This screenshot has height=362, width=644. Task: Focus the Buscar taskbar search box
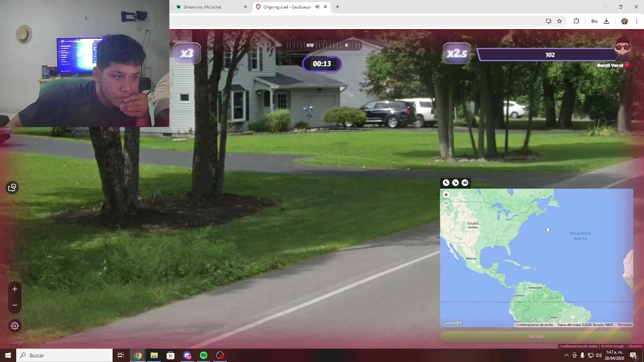click(64, 355)
